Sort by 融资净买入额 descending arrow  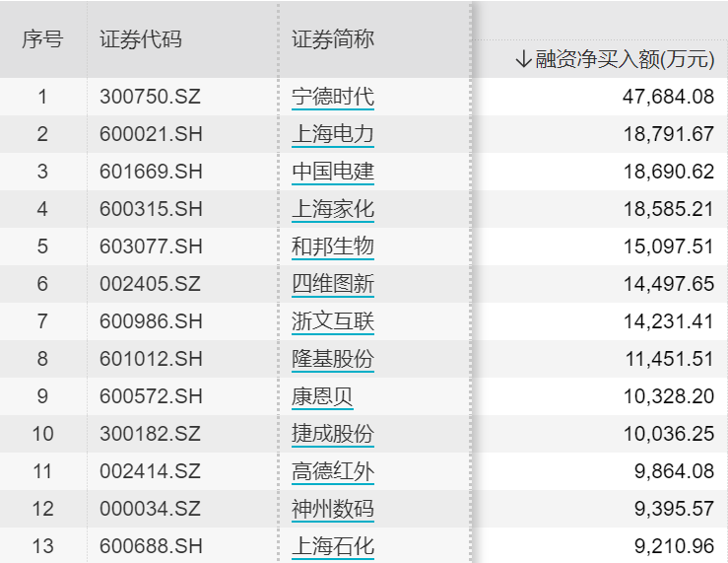(523, 59)
